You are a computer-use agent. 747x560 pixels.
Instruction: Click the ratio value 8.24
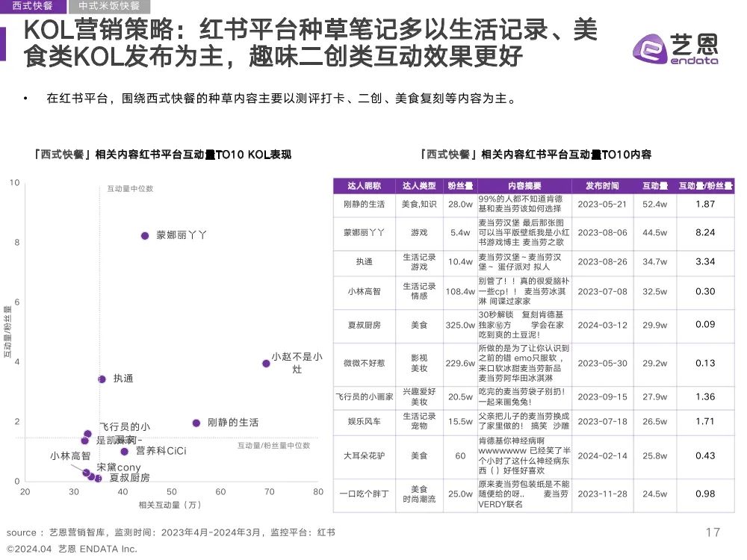(x=706, y=233)
